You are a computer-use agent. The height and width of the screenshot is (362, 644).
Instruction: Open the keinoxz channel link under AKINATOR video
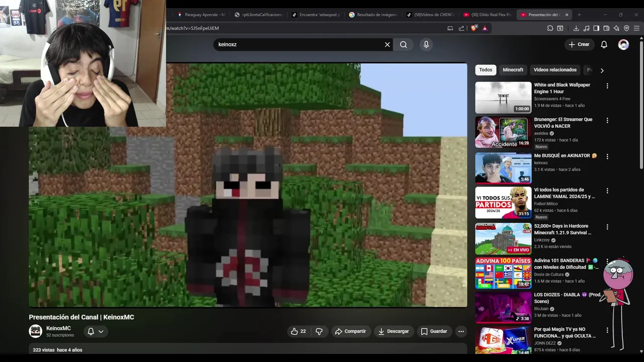tap(541, 163)
